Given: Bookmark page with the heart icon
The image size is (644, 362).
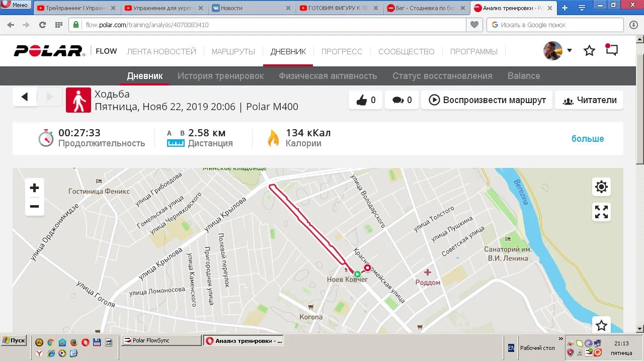Looking at the screenshot, I should (x=474, y=25).
